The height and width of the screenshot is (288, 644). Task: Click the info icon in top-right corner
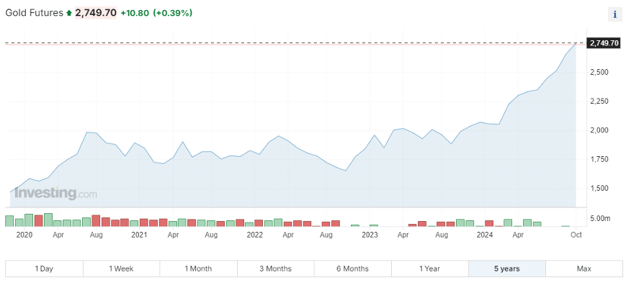(x=614, y=14)
